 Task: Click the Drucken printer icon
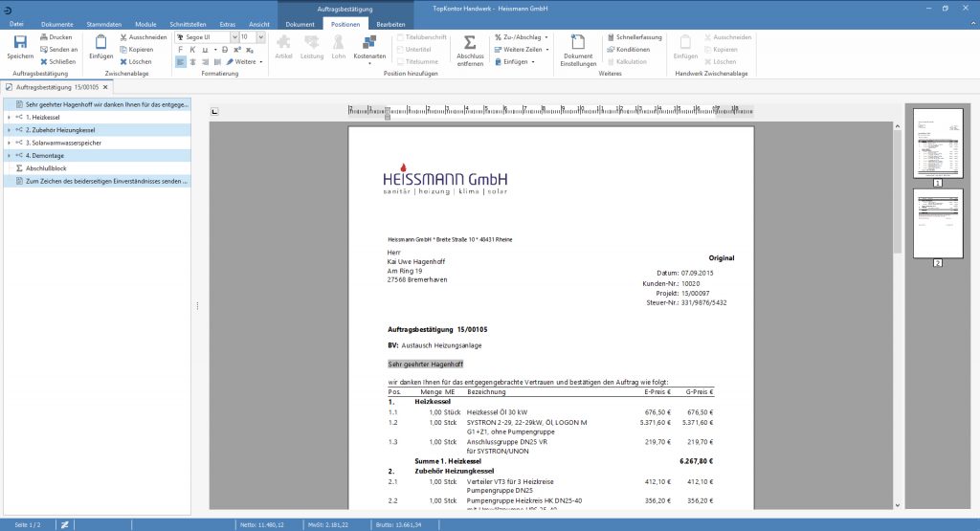[44, 37]
